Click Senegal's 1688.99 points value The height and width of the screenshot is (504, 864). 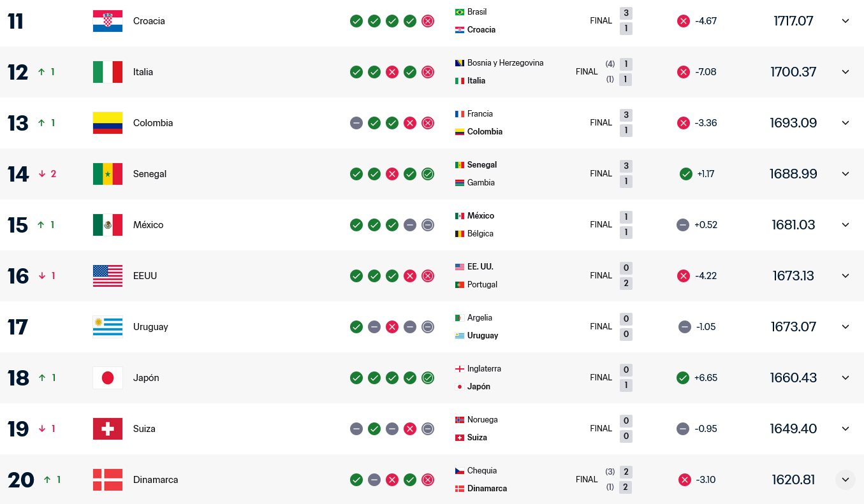pyautogui.click(x=793, y=174)
